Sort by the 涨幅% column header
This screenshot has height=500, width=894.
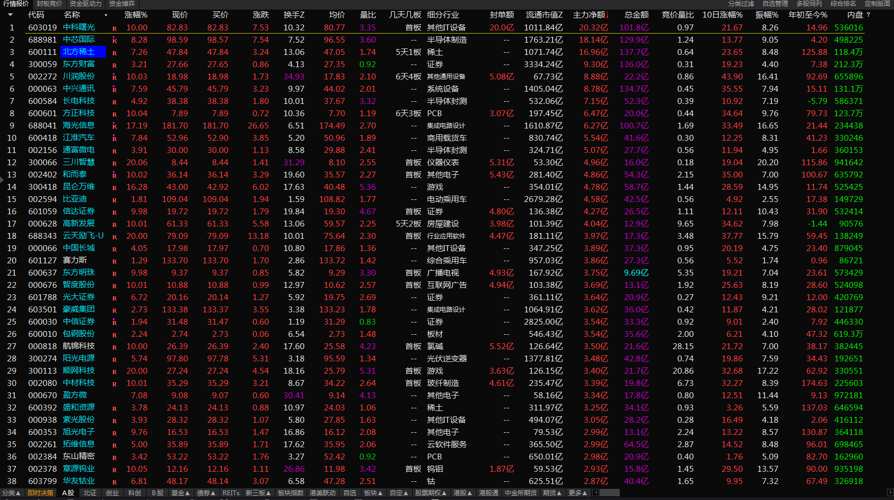point(136,15)
